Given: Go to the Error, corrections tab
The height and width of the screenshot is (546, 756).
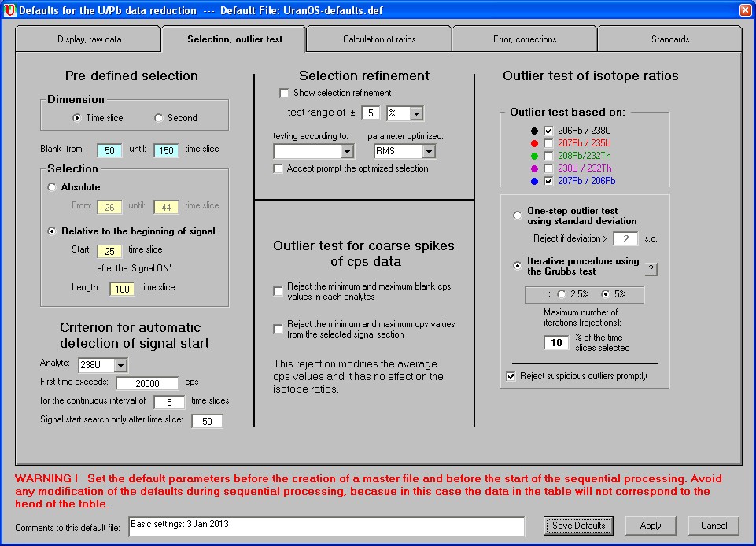Looking at the screenshot, I should (525, 39).
